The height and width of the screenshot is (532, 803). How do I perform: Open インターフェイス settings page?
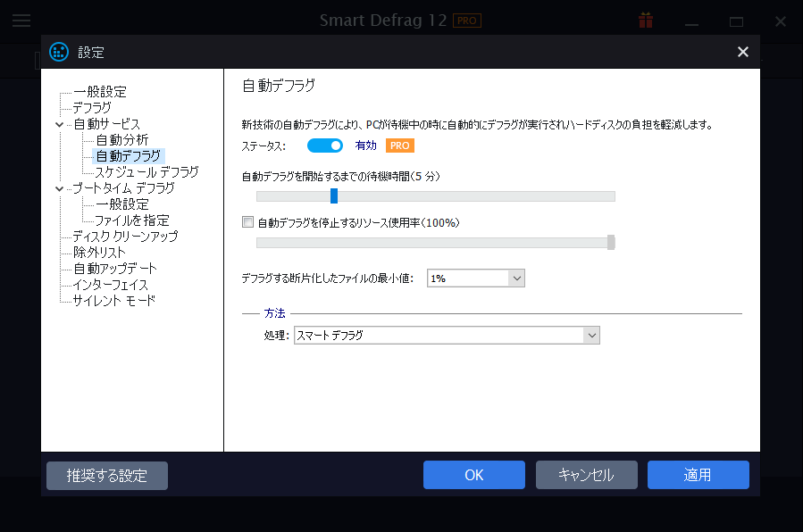(110, 285)
